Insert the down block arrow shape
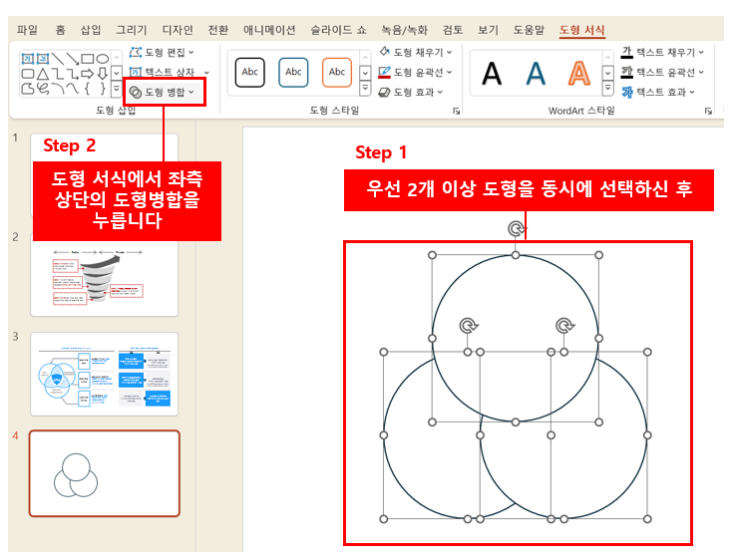The height and width of the screenshot is (560, 736). 103,74
